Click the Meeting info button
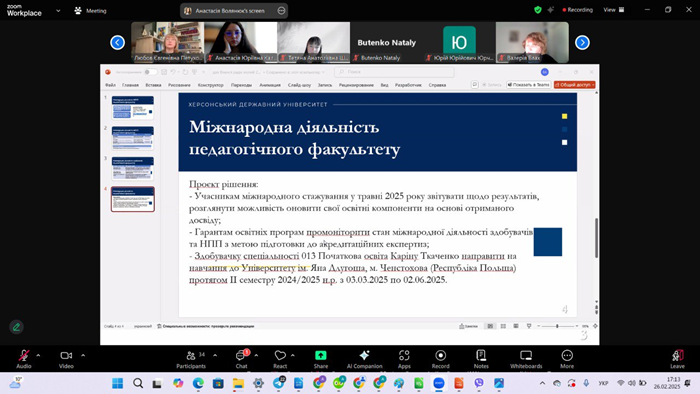Viewport: 700px width, 394px height. point(91,11)
